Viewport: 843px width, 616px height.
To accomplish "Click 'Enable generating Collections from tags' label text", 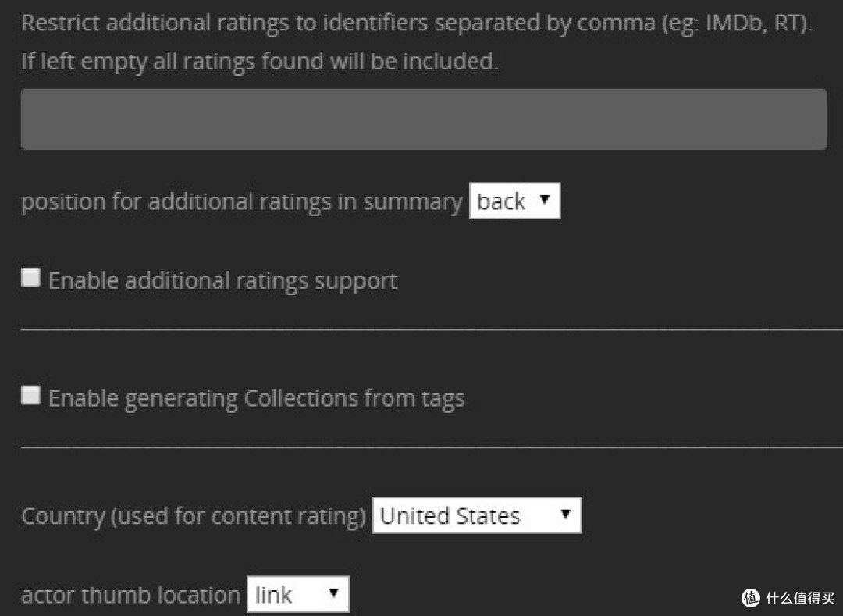I will [x=256, y=399].
